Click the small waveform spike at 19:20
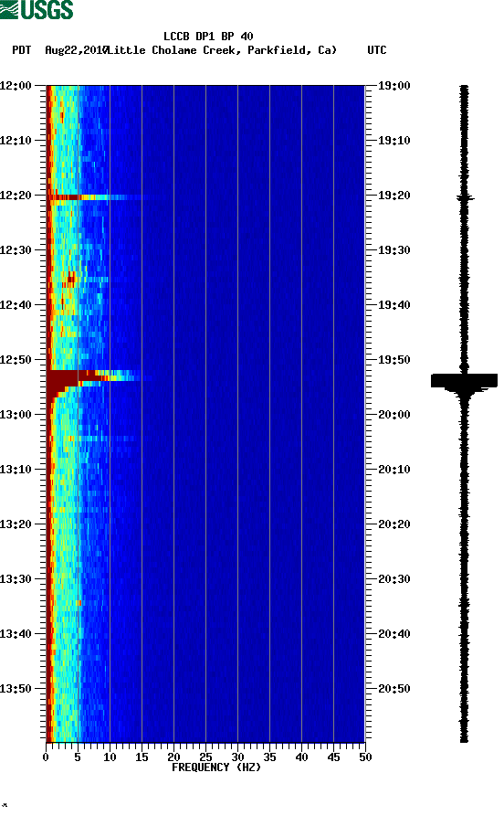Viewport: 504px width, 815px height. 465,197
